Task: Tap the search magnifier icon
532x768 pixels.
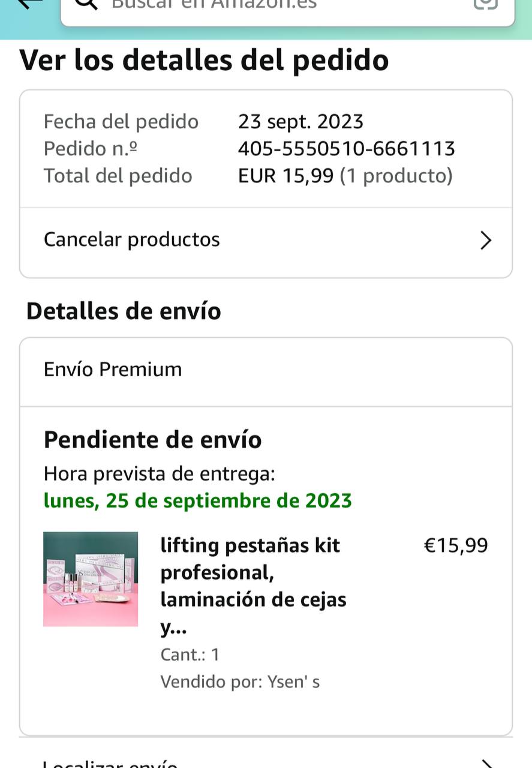Action: (x=86, y=4)
